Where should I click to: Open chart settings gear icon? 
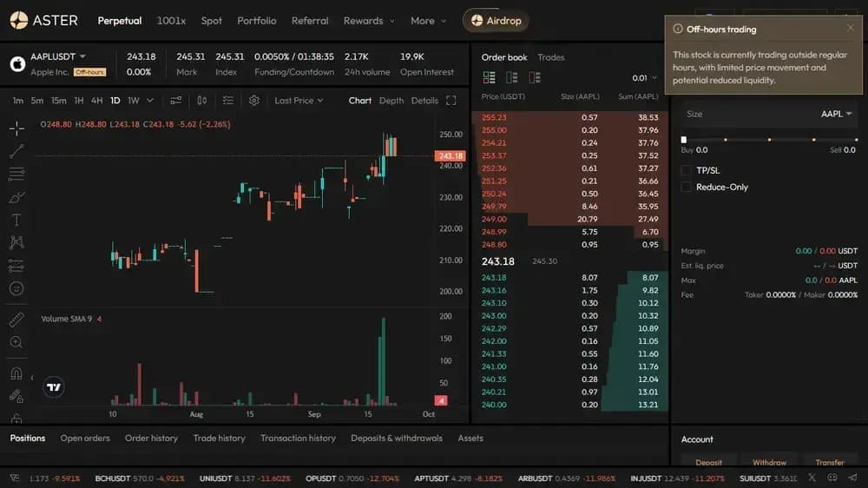[254, 100]
